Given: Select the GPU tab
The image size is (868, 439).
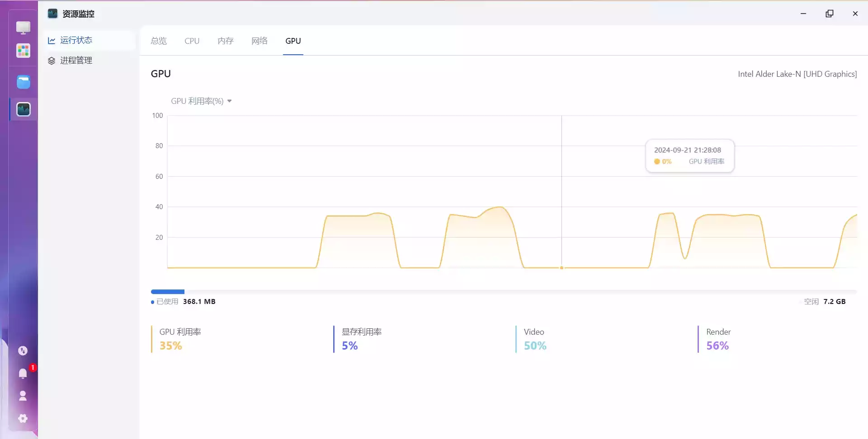Looking at the screenshot, I should [293, 41].
